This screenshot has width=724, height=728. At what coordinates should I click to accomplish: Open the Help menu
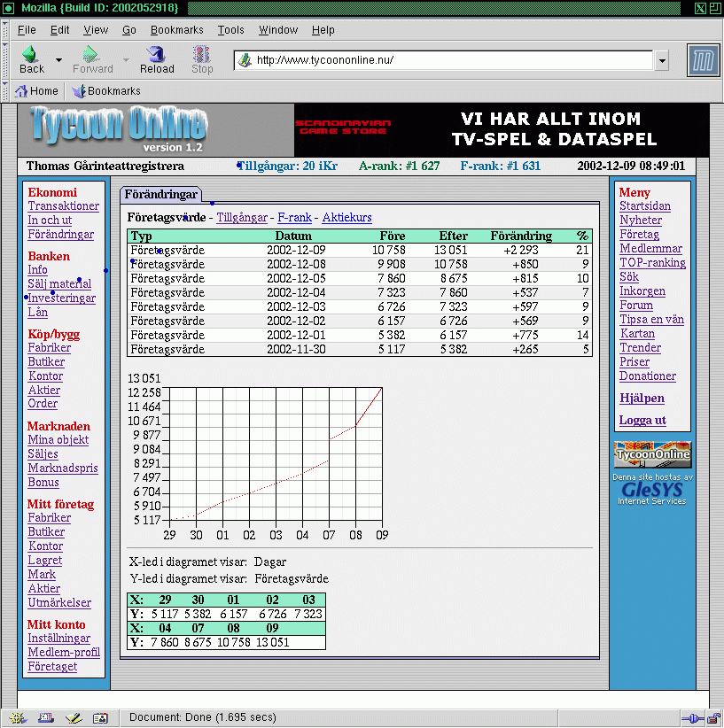323,30
